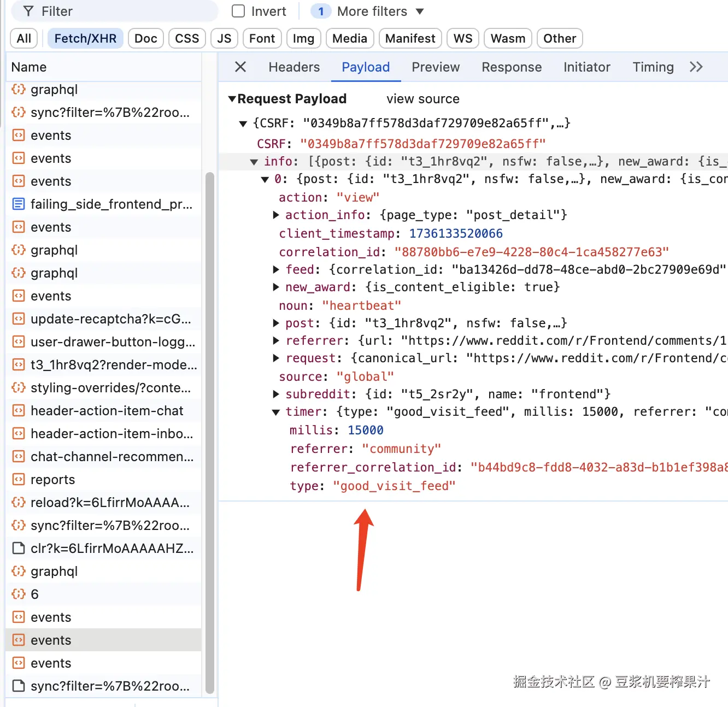
Task: Show more tabs via double chevron
Action: click(x=696, y=67)
